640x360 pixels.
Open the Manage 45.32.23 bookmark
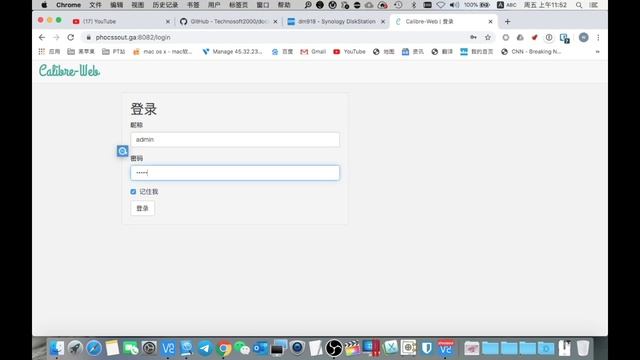pos(232,51)
